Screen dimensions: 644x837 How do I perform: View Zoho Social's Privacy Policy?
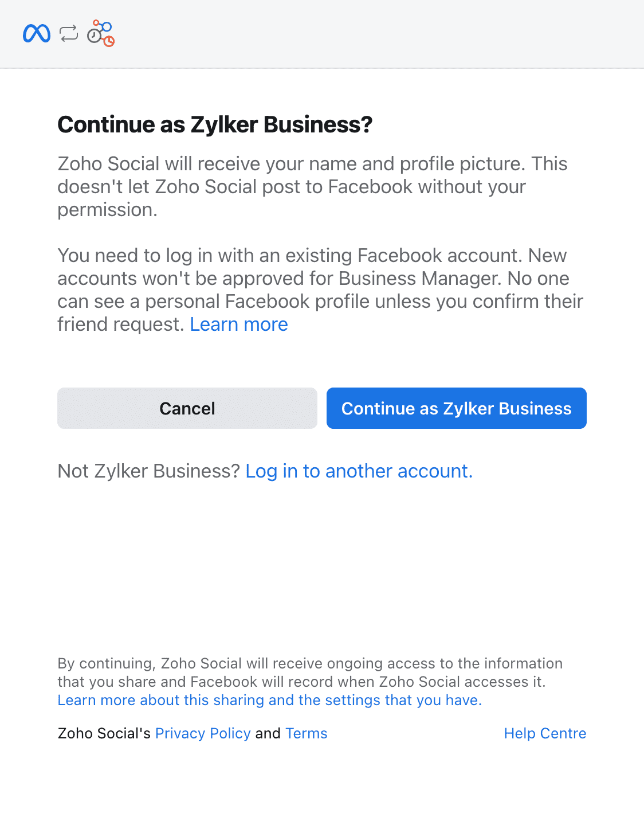point(203,733)
